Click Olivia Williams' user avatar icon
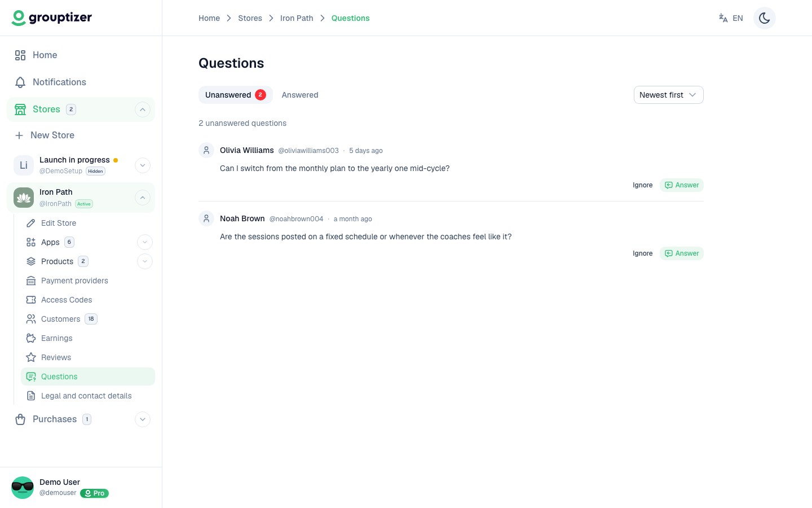 click(206, 150)
